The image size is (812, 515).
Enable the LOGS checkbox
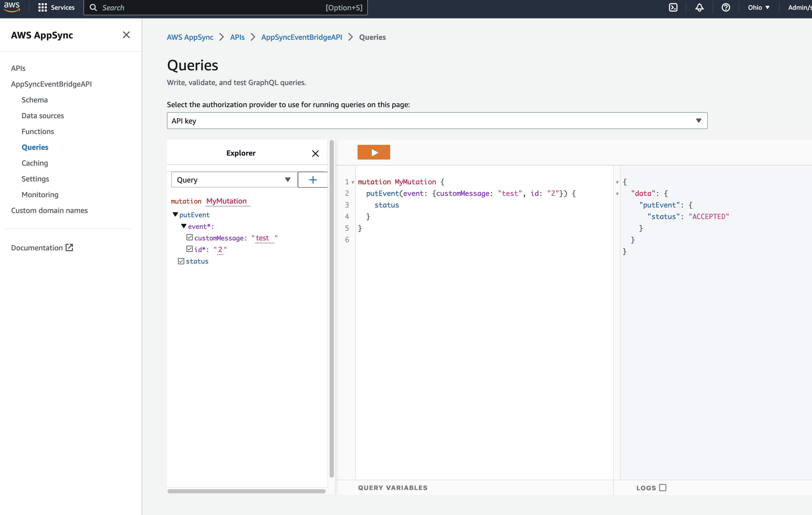(x=663, y=488)
